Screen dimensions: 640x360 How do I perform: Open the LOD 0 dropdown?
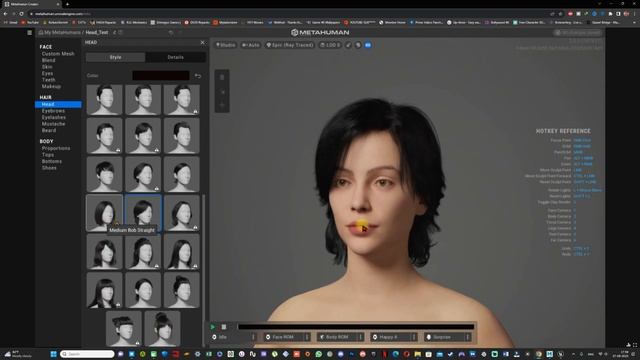(330, 45)
